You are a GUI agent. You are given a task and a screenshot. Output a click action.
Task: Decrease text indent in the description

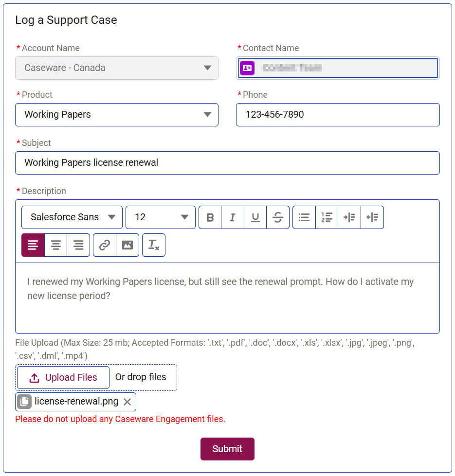[x=372, y=217]
